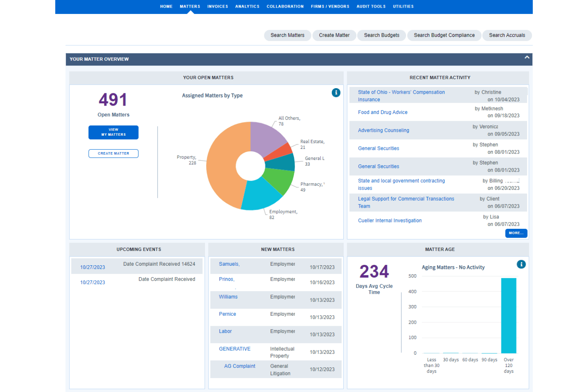Click 'Property, 228' pie label
This screenshot has height=392, width=588.
click(186, 160)
